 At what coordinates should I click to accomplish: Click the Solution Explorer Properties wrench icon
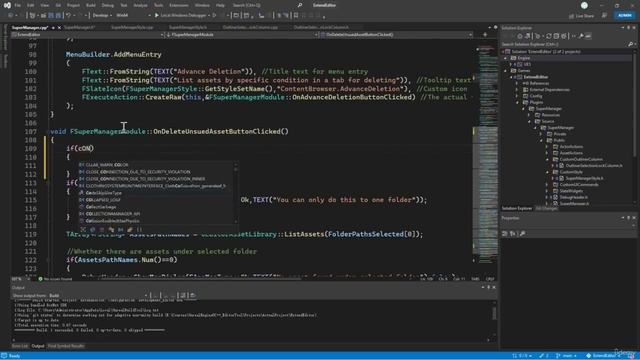point(581,36)
